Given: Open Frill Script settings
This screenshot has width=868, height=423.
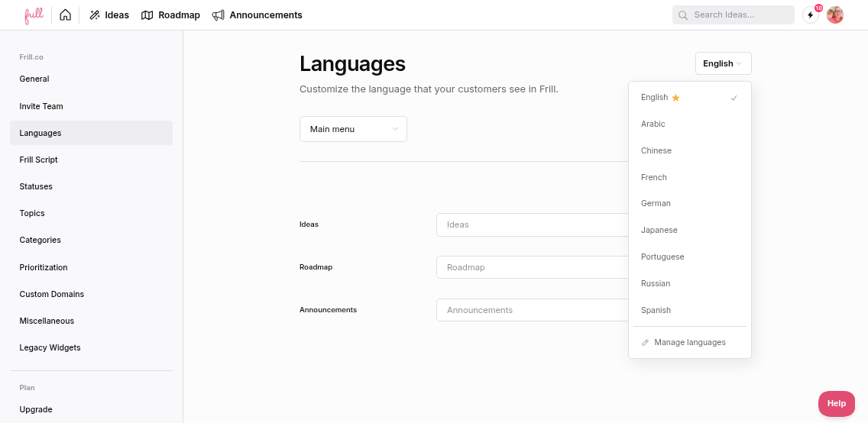Looking at the screenshot, I should tap(92, 160).
